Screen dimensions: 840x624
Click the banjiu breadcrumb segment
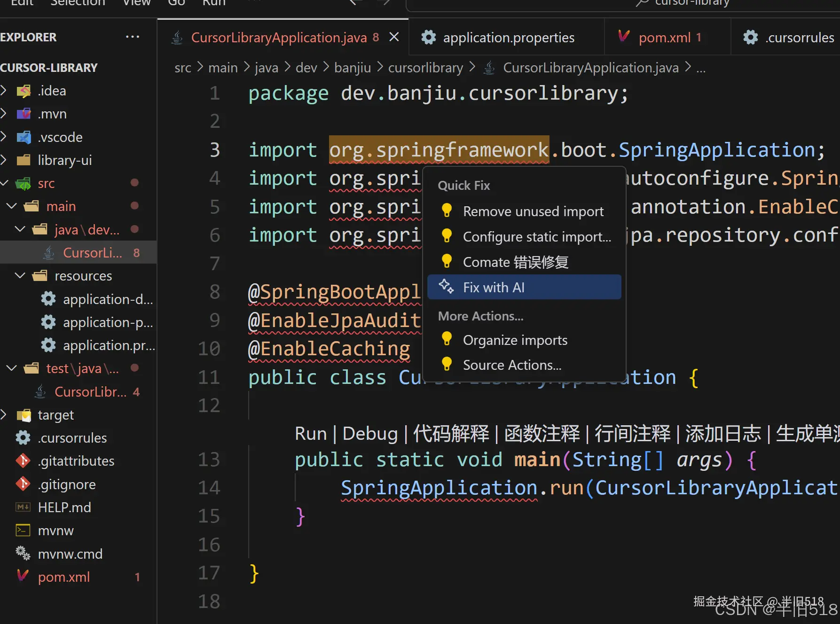(x=353, y=68)
